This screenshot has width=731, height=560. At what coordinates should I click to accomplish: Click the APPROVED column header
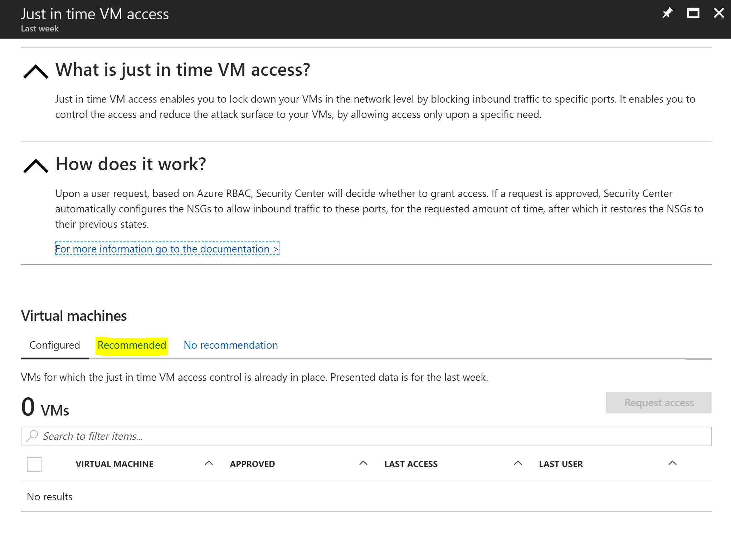[252, 464]
